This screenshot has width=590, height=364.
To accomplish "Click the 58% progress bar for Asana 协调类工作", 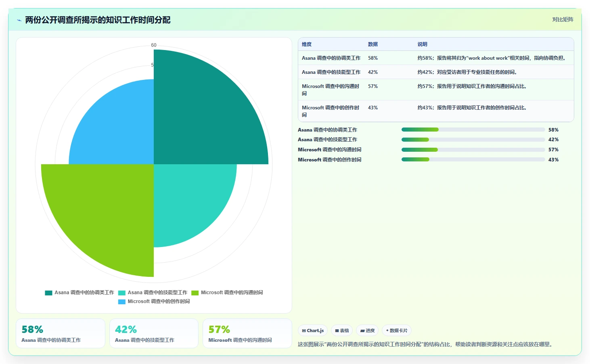I will coord(473,130).
